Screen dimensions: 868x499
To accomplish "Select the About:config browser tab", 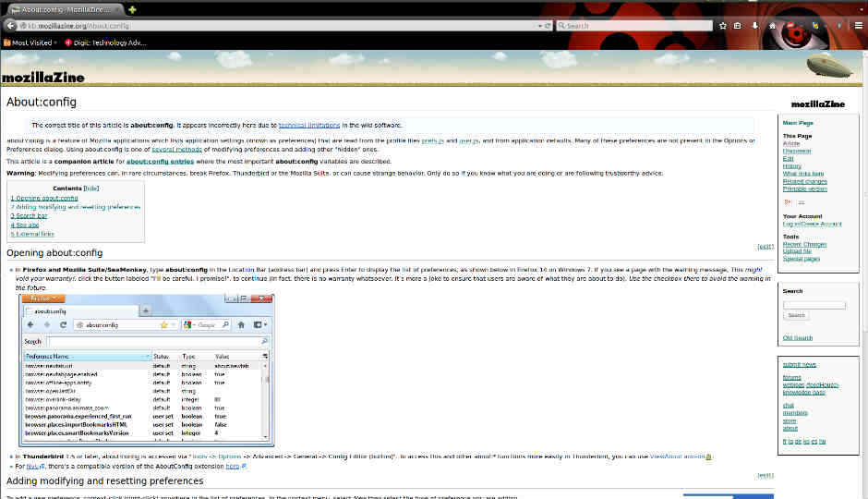I will click(66, 10).
